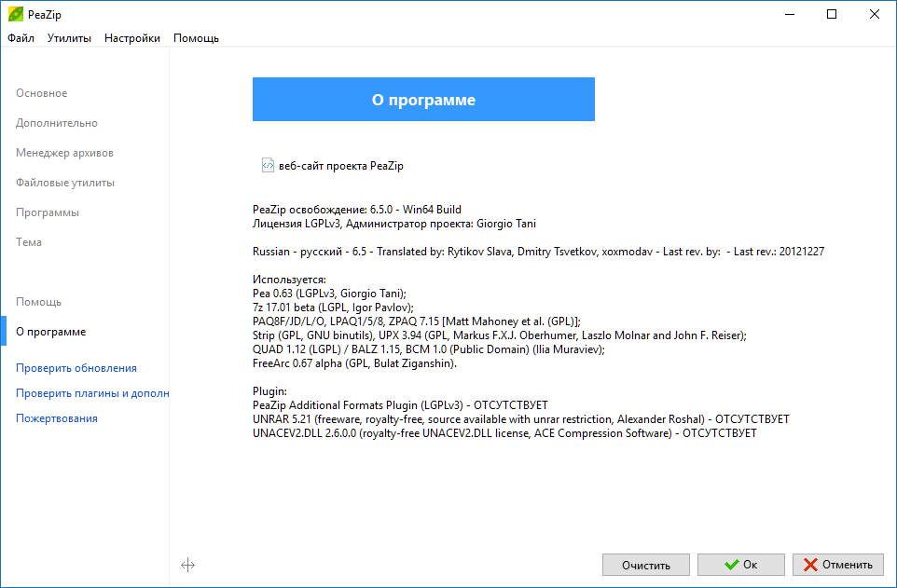897x588 pixels.
Task: Click the PeaZip logo in the title bar
Action: tap(16, 14)
